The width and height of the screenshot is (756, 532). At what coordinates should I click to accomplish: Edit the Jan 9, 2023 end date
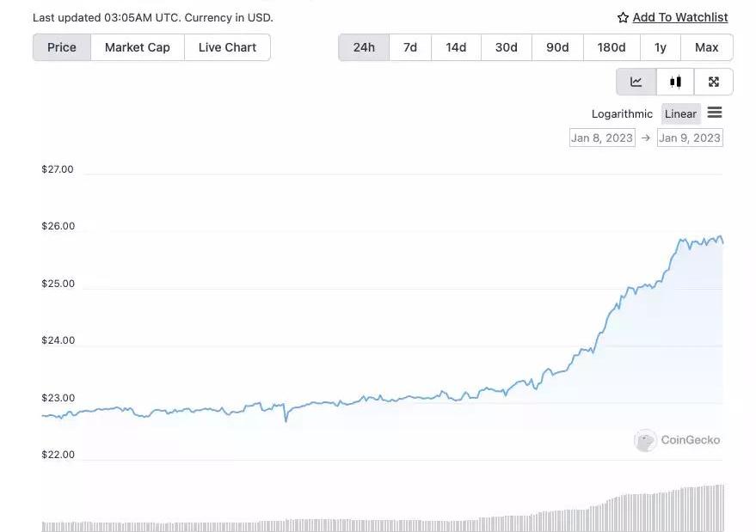[690, 138]
